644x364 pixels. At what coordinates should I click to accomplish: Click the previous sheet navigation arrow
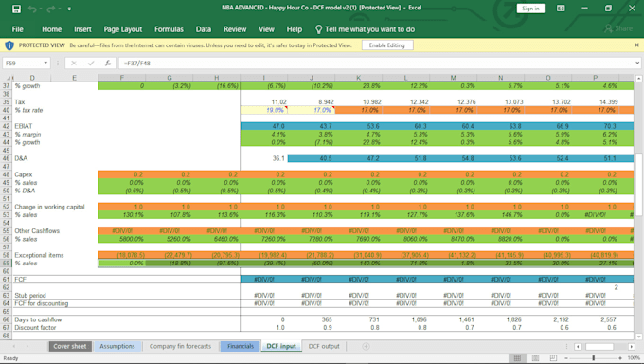click(14, 346)
